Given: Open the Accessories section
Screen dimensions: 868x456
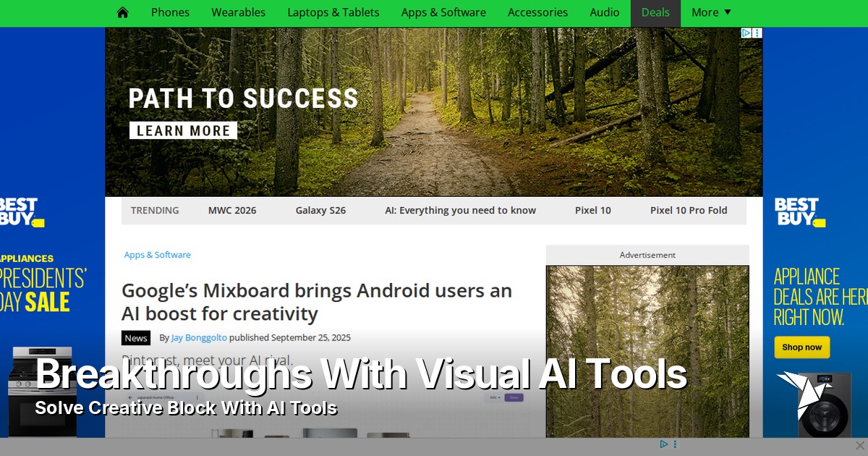Looking at the screenshot, I should click(x=537, y=12).
